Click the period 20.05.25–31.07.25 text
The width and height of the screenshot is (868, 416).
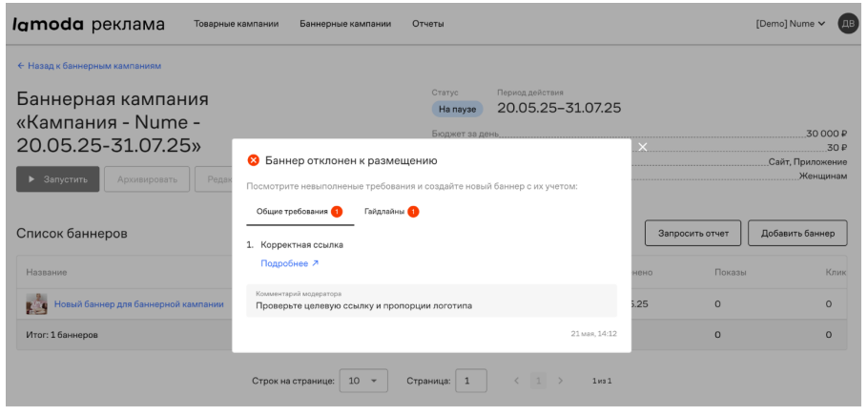click(x=559, y=108)
